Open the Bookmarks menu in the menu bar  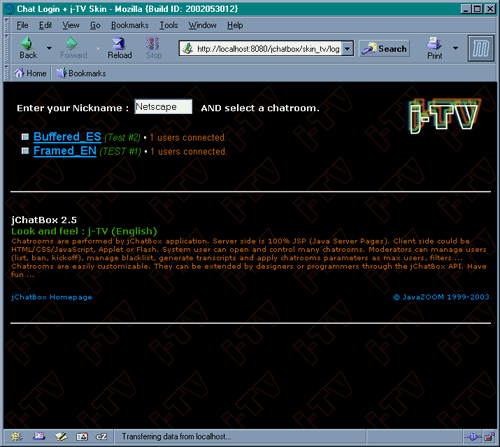coord(130,25)
